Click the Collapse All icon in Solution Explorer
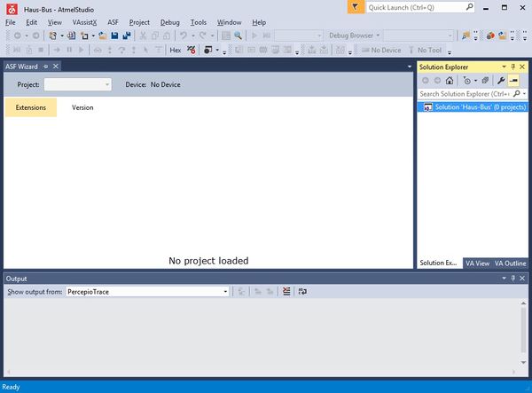 [x=485, y=80]
